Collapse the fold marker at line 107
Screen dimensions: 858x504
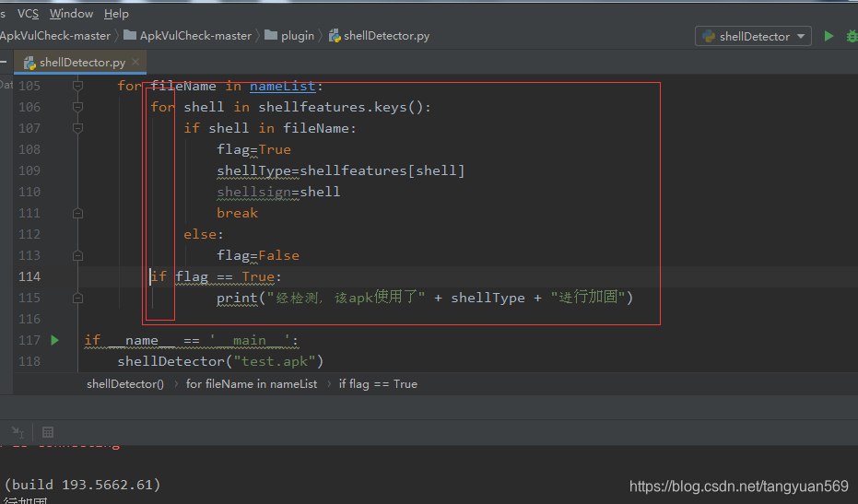click(x=77, y=128)
